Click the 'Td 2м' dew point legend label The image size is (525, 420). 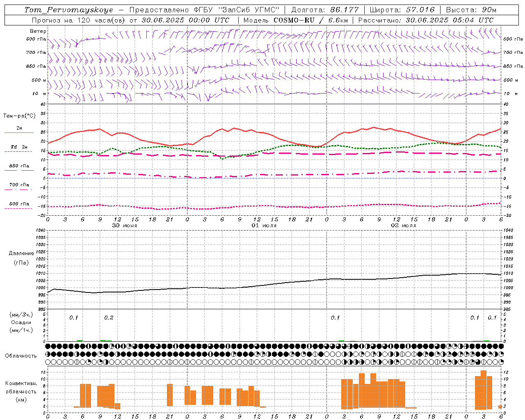pyautogui.click(x=19, y=147)
